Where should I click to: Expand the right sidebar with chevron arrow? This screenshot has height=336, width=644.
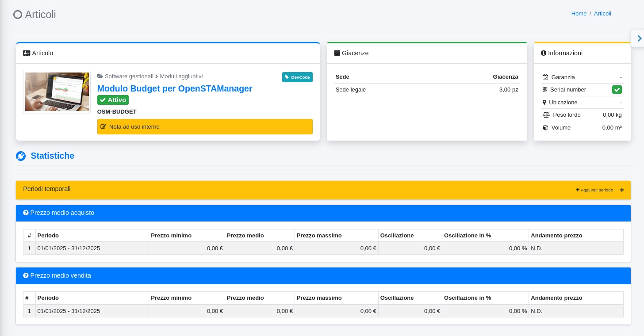pos(639,38)
